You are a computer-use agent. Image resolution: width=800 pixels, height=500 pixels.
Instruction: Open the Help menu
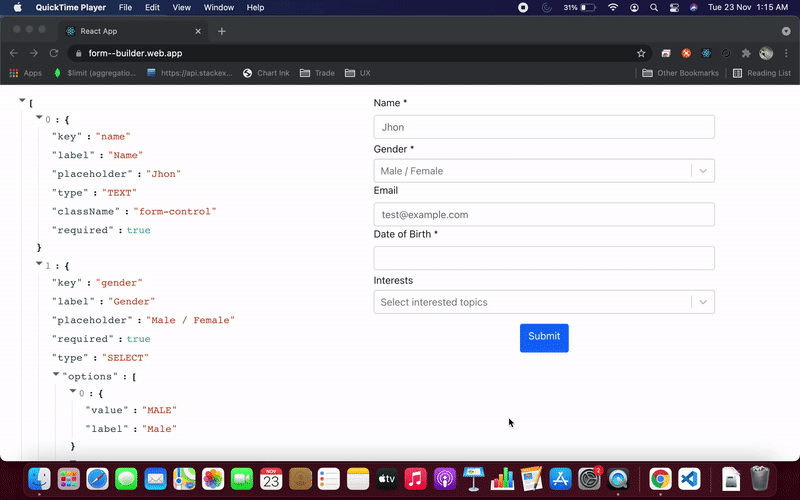click(256, 8)
